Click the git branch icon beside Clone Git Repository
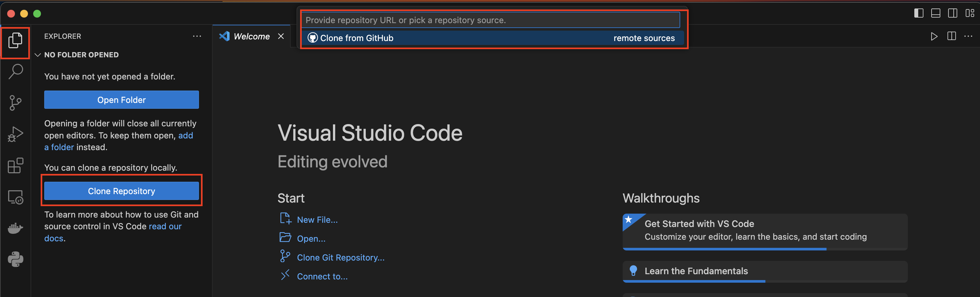980x297 pixels. tap(285, 256)
